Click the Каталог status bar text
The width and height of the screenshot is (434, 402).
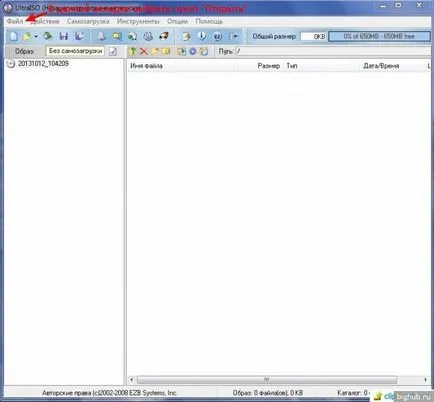pyautogui.click(x=353, y=393)
